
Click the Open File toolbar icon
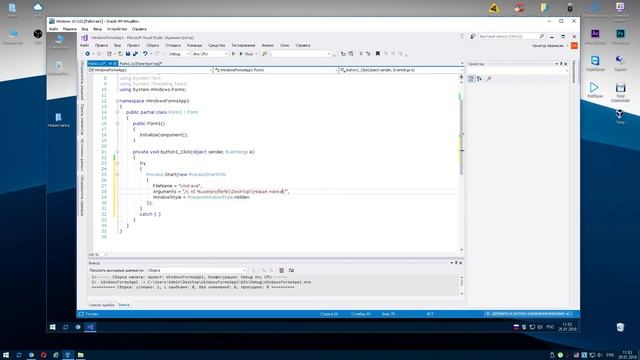point(120,54)
